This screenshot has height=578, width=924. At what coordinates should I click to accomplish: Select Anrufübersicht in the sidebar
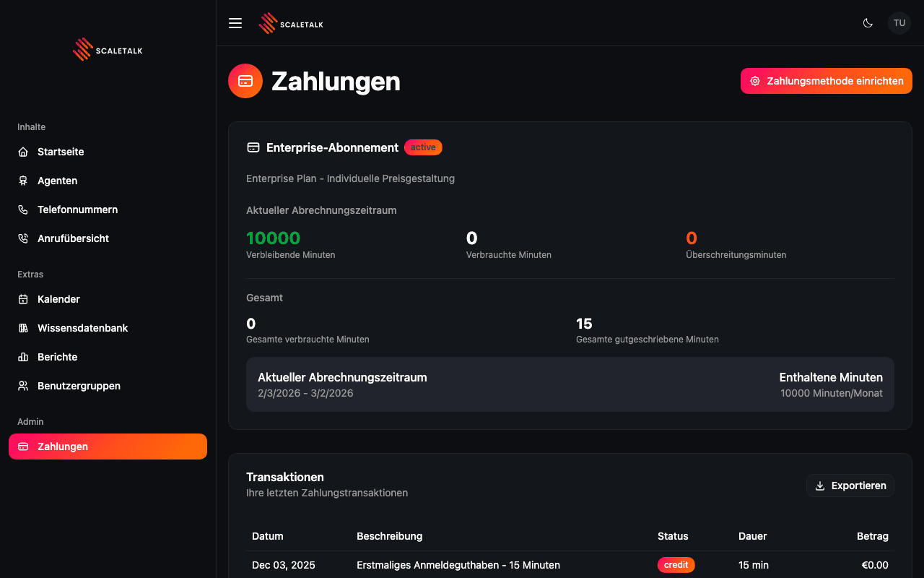(x=108, y=238)
